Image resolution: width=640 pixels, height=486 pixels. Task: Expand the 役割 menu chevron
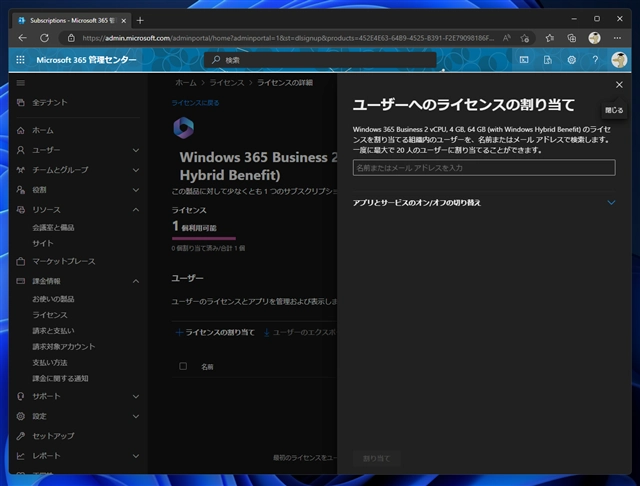click(x=136, y=190)
